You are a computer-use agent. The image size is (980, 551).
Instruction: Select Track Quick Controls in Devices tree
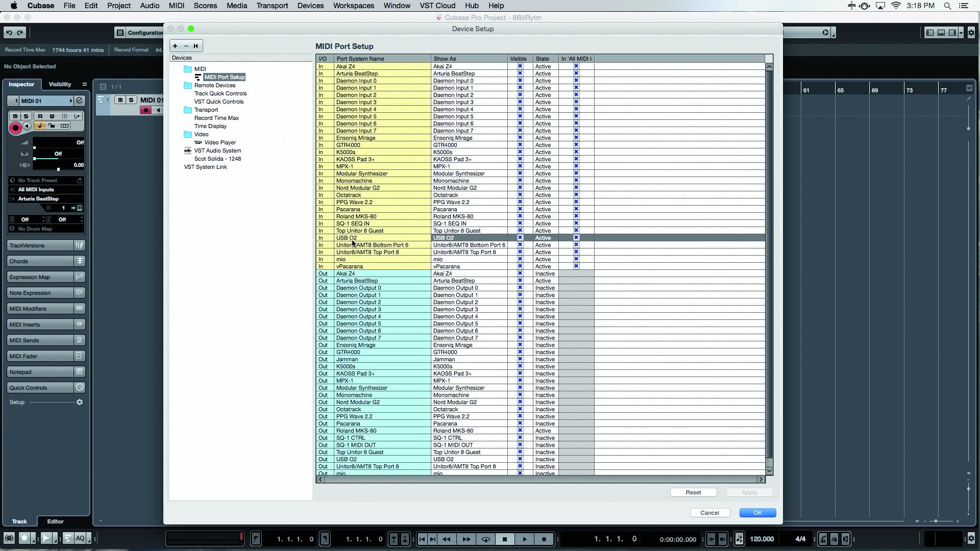220,93
